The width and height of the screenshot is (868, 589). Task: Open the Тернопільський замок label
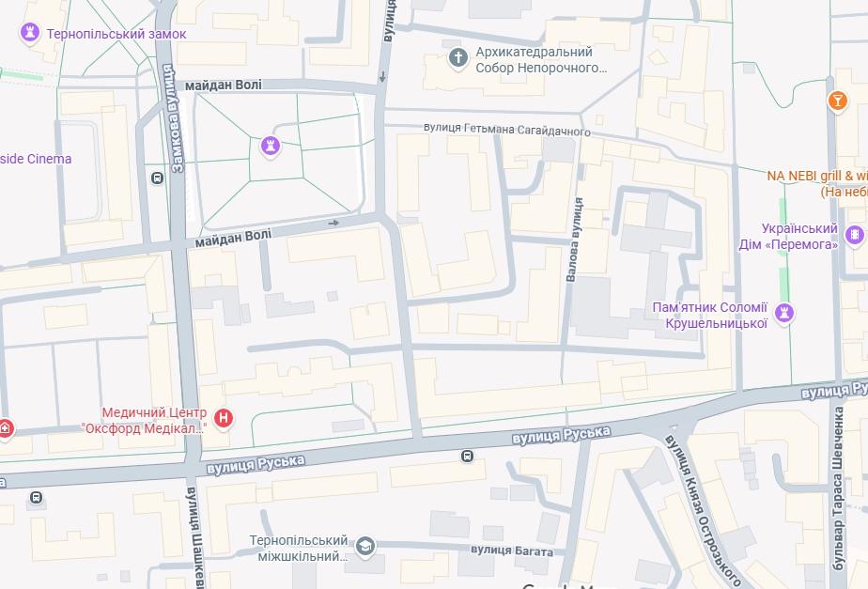tap(116, 34)
